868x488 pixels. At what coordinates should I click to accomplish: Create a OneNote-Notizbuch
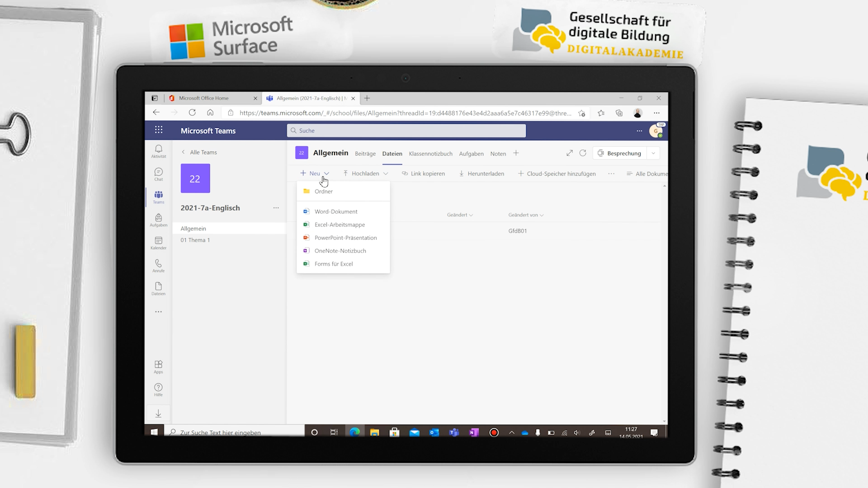(343, 251)
